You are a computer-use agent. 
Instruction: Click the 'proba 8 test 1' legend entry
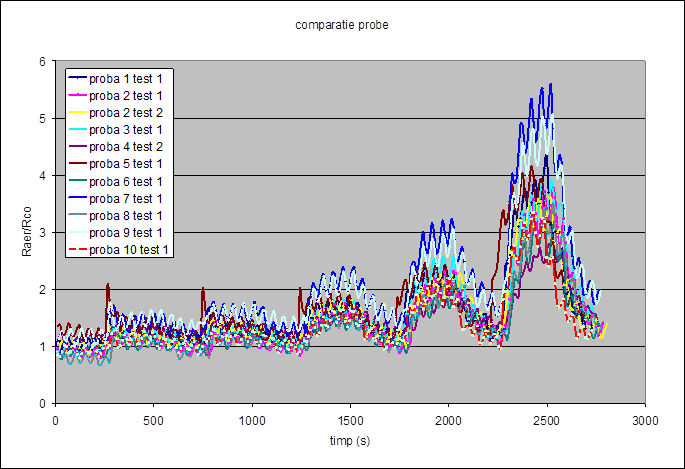(116, 215)
